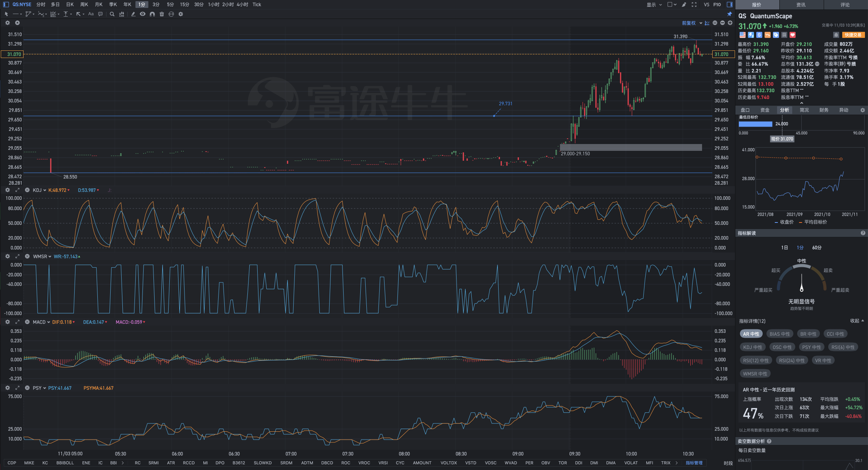Enter fullscreen chart mode
Screen dimensions: 868x470
(x=694, y=5)
